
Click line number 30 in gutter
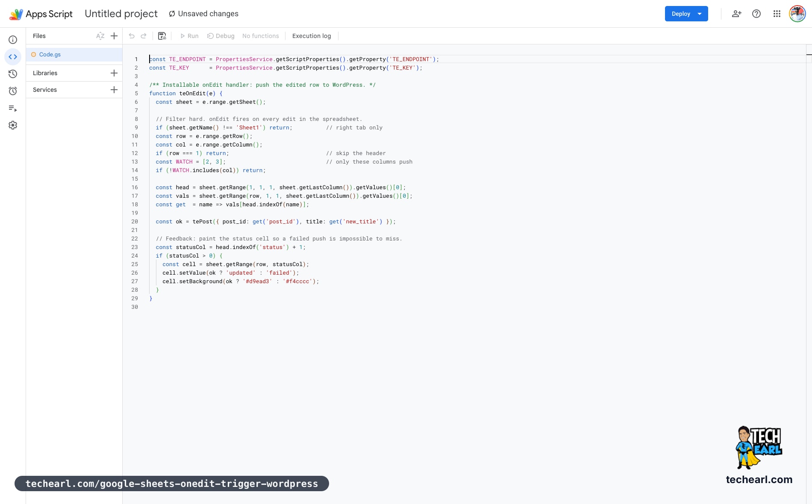(x=135, y=307)
